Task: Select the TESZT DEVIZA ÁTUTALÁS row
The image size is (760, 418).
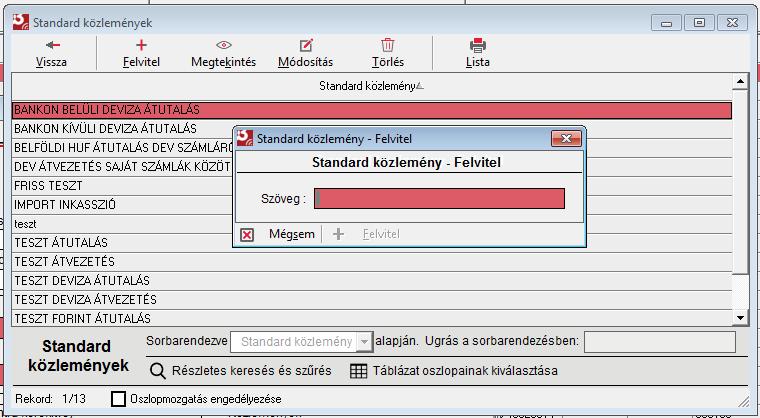Action: pyautogui.click(x=372, y=281)
